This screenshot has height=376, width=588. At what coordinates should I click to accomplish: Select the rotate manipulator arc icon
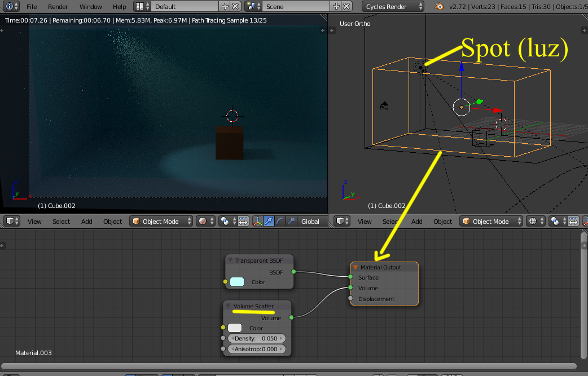pyautogui.click(x=280, y=222)
